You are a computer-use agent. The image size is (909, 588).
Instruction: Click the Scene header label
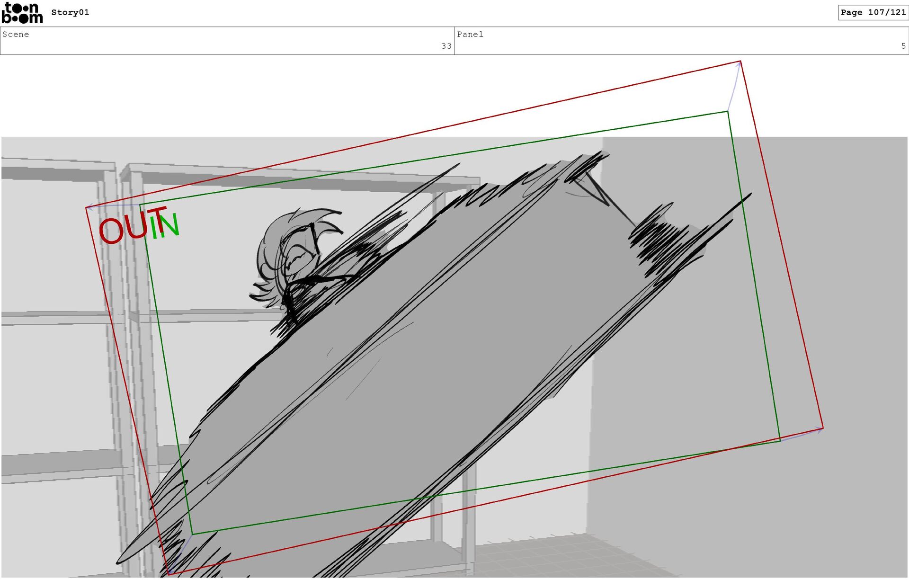point(16,34)
